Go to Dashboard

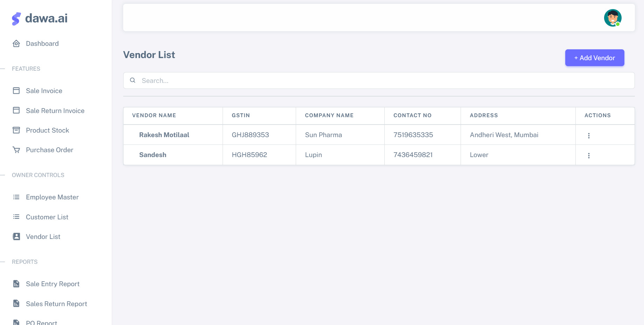coord(42,43)
